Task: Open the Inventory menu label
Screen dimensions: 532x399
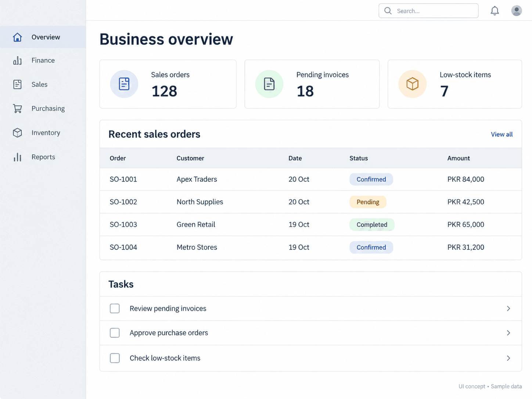Action: coord(46,133)
